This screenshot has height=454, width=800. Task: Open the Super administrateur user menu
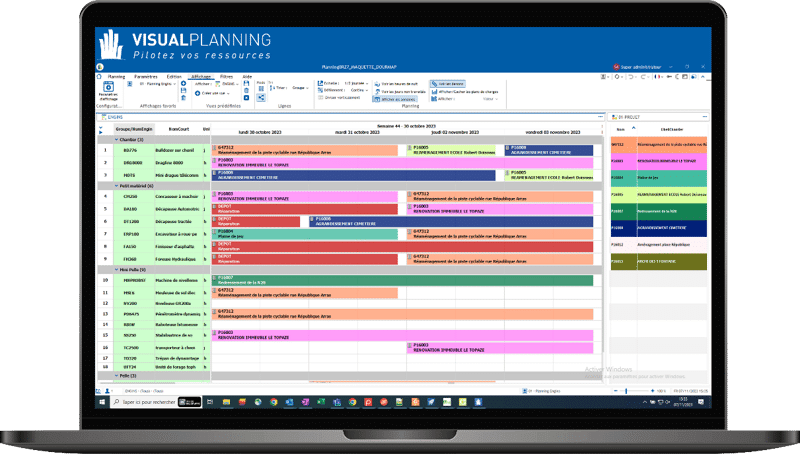[637, 67]
